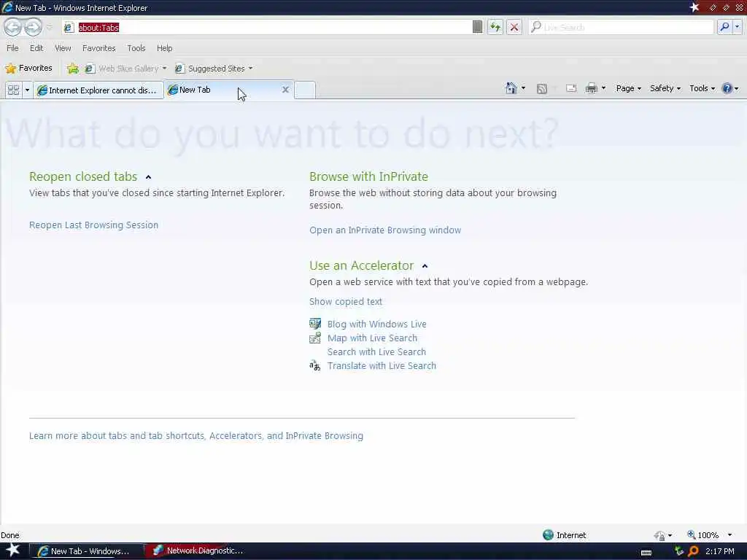The width and height of the screenshot is (747, 560).
Task: Close the New Tab tab
Action: coord(285,90)
